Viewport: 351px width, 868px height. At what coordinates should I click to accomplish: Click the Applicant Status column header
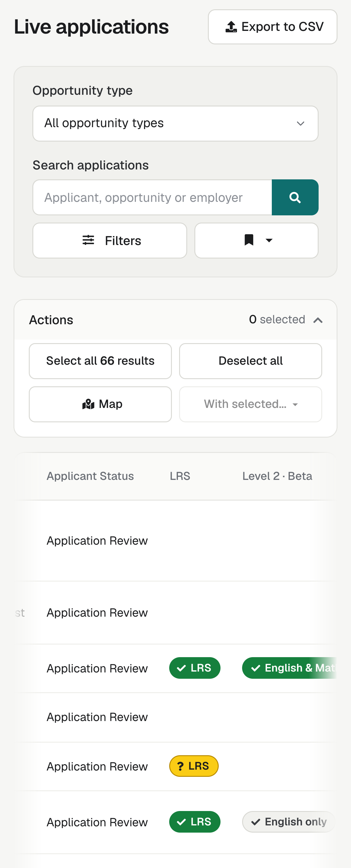coord(90,476)
